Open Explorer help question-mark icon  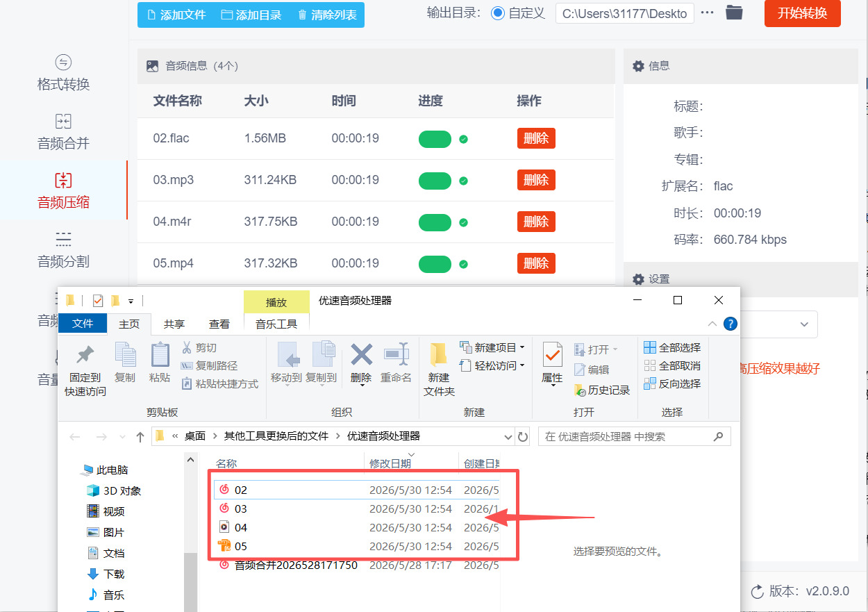(x=730, y=324)
